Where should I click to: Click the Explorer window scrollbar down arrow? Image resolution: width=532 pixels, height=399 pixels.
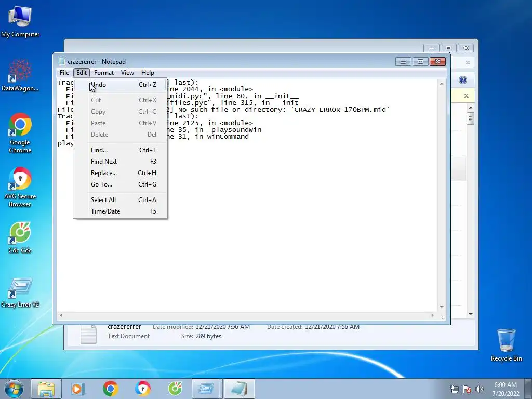(x=471, y=314)
